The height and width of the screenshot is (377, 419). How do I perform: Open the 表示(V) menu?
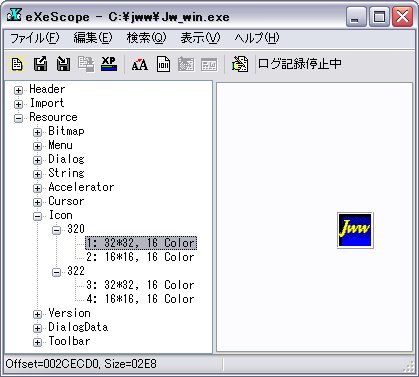[x=200, y=38]
